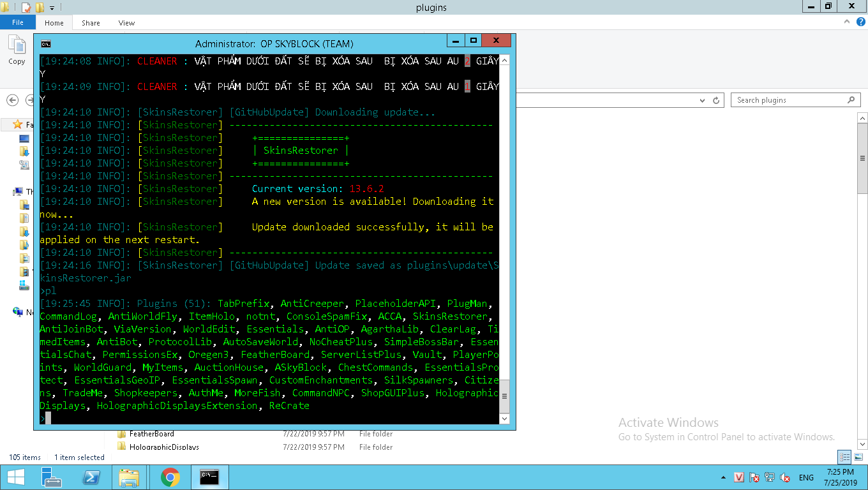
Task: Click the Search plugins input field
Action: [x=790, y=100]
